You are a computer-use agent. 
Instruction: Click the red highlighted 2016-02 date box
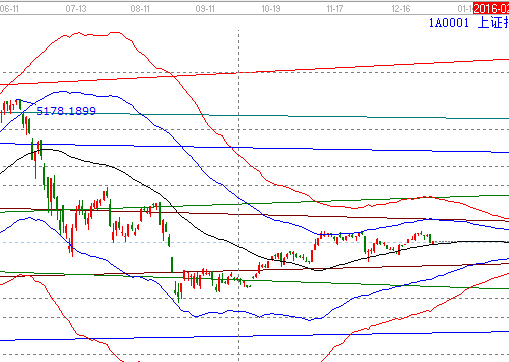[x=491, y=9]
